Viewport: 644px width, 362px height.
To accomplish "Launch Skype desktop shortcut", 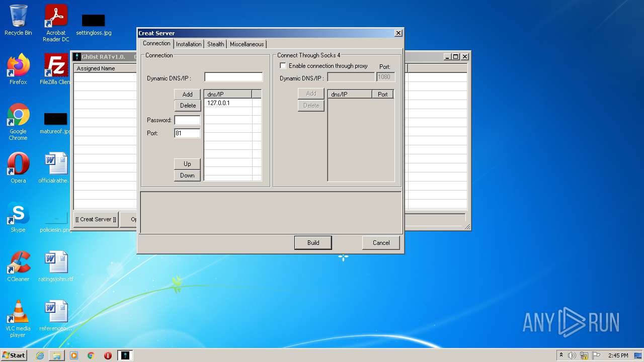I will (18, 217).
